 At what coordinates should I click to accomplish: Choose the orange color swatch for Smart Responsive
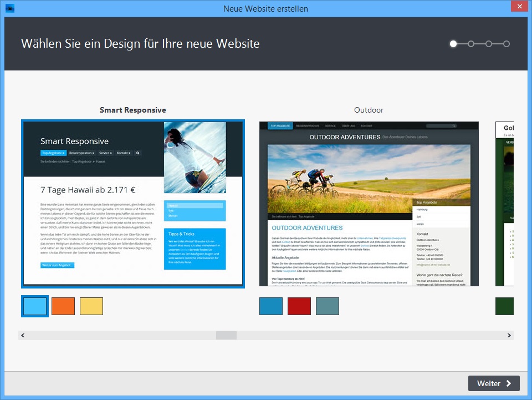click(x=63, y=306)
